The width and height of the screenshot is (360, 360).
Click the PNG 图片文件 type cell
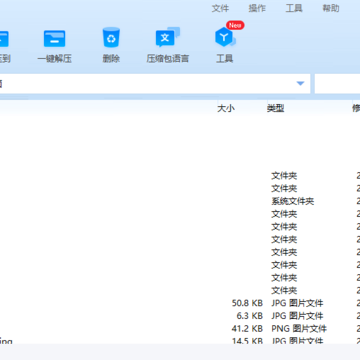(x=299, y=328)
